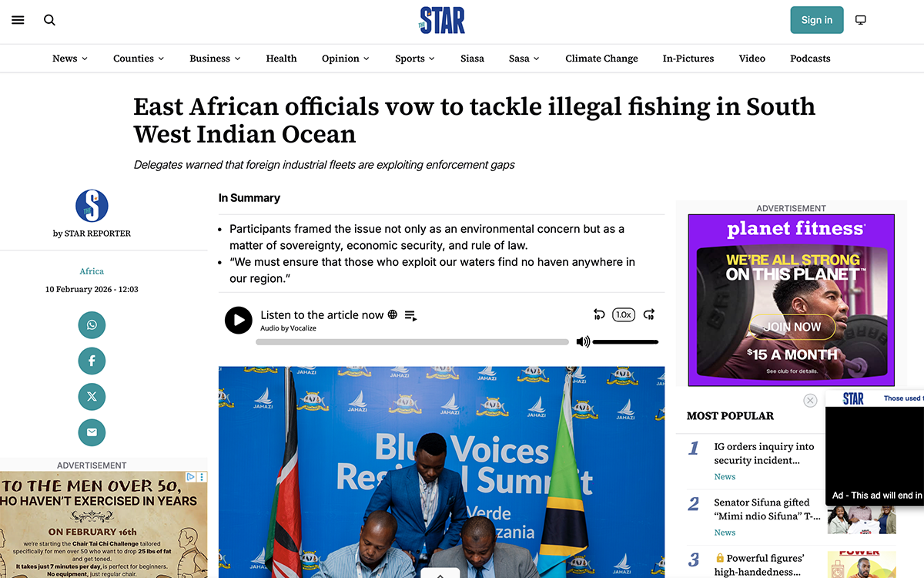Expand the Sports dropdown menu
Screen dimensions: 924x578
415,59
